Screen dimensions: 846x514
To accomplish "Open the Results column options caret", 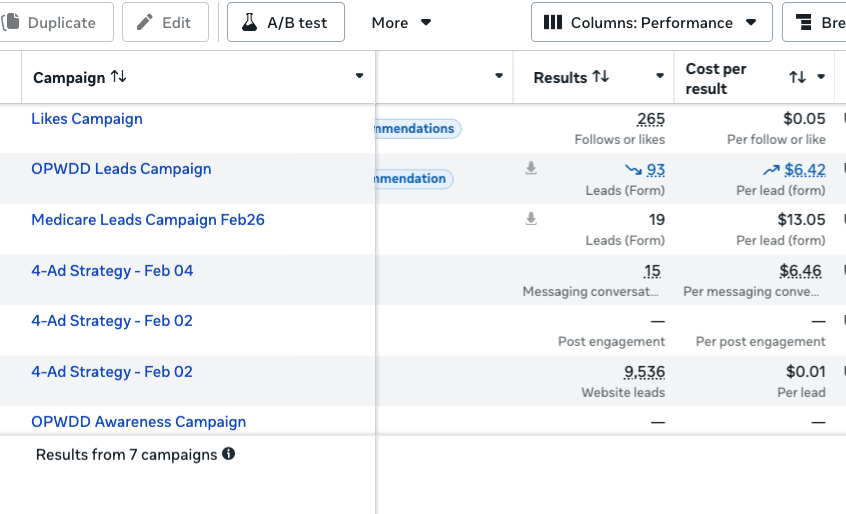I will pyautogui.click(x=660, y=77).
